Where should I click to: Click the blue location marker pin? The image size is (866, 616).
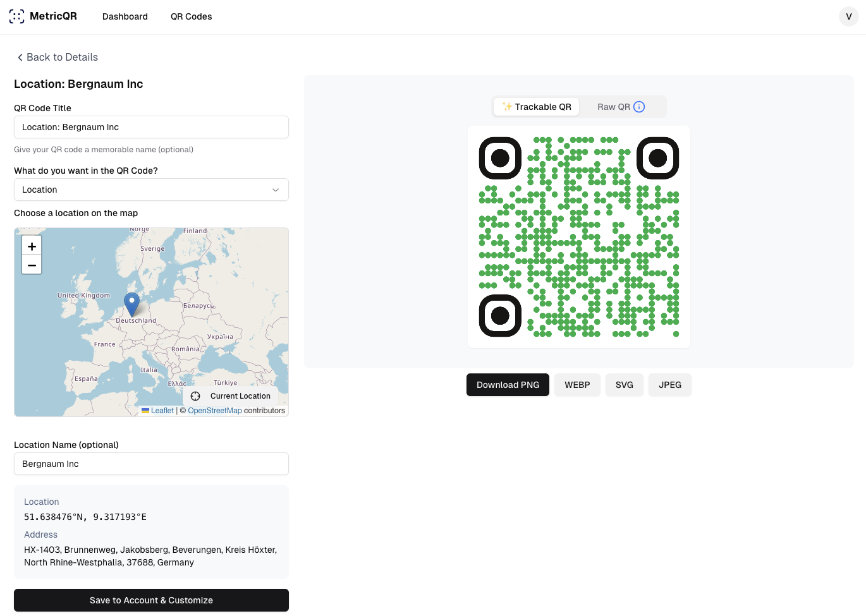(x=131, y=305)
